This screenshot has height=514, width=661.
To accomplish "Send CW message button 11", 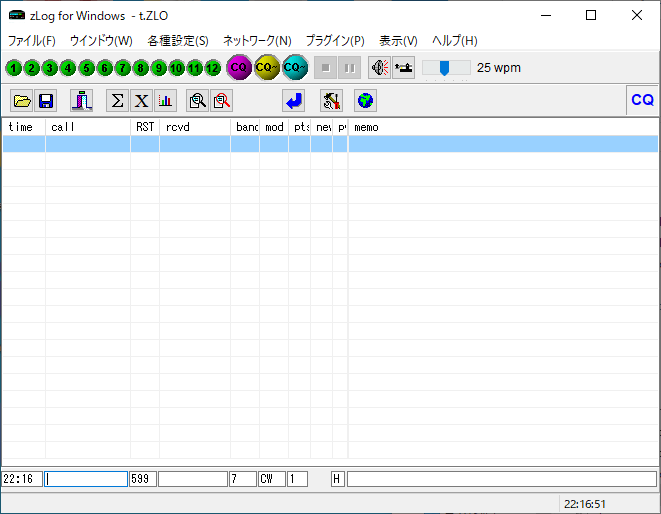I will (x=195, y=68).
